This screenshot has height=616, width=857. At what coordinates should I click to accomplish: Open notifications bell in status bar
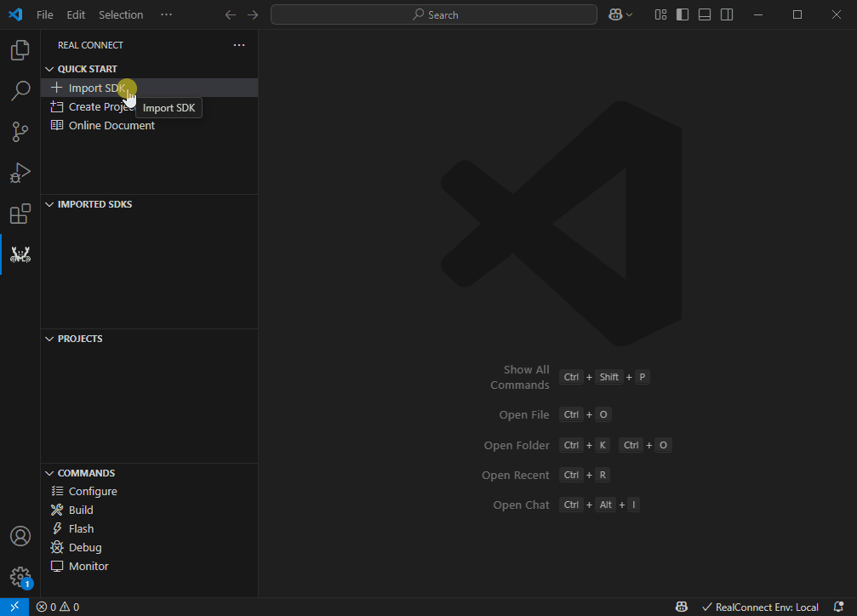[838, 607]
